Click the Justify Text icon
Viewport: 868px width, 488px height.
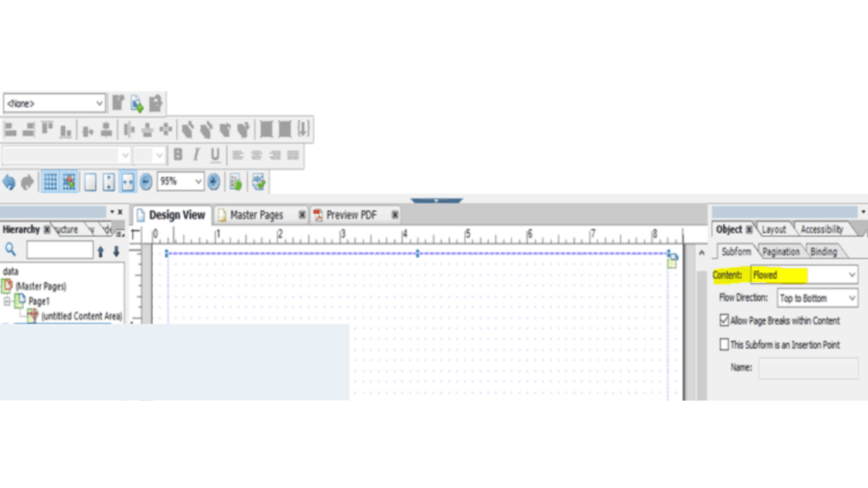click(293, 155)
